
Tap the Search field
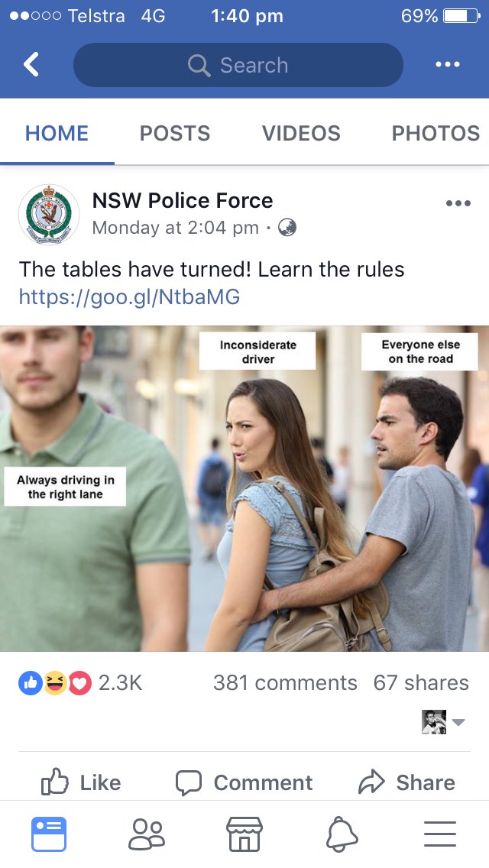238,65
